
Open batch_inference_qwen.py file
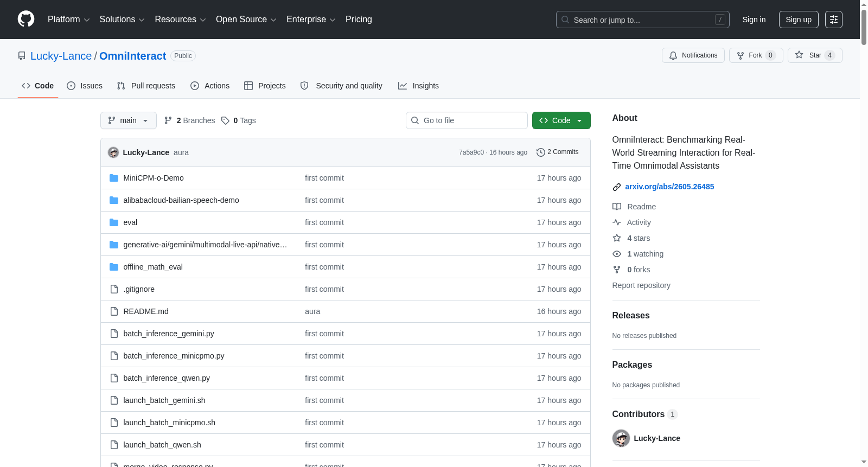167,378
